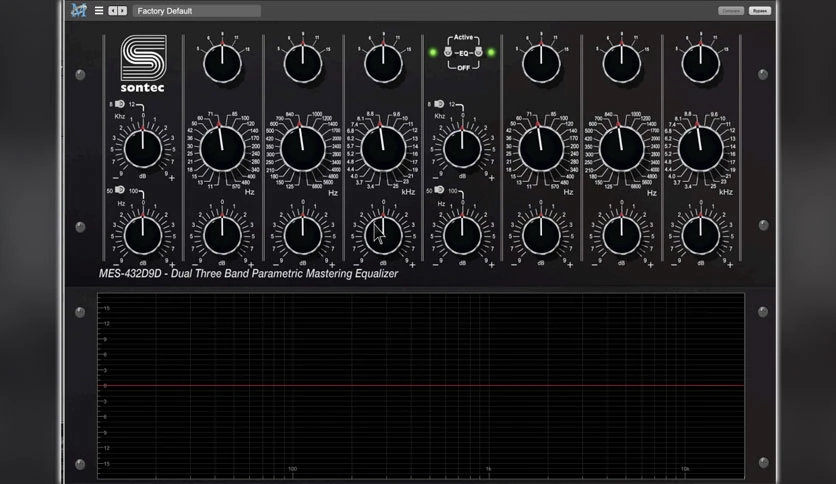Click right channel low band dB gain knob
The image size is (836, 484).
(x=541, y=235)
